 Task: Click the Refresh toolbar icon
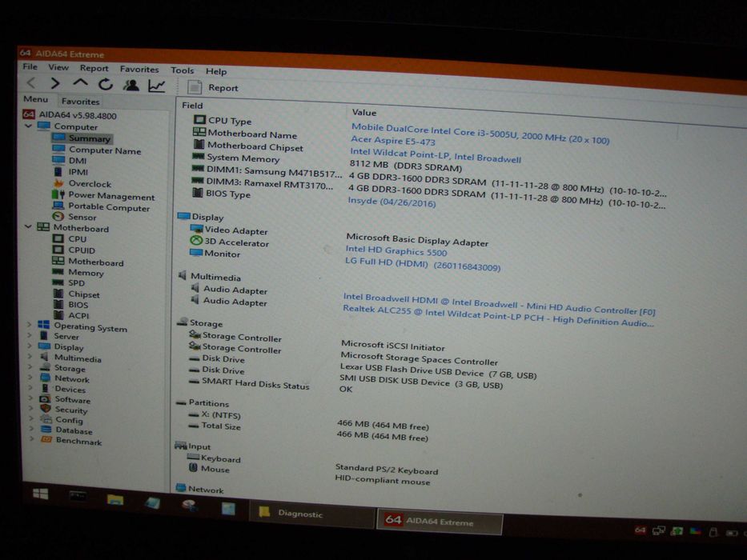pos(106,85)
